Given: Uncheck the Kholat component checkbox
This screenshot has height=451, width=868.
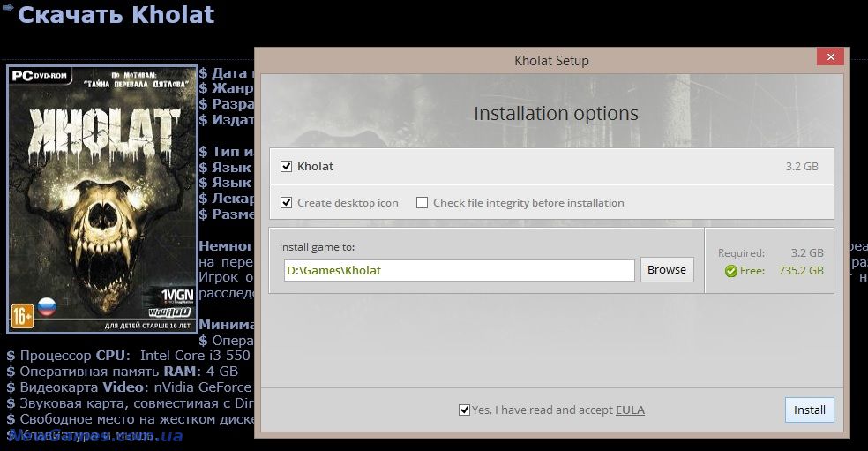Looking at the screenshot, I should pyautogui.click(x=286, y=166).
